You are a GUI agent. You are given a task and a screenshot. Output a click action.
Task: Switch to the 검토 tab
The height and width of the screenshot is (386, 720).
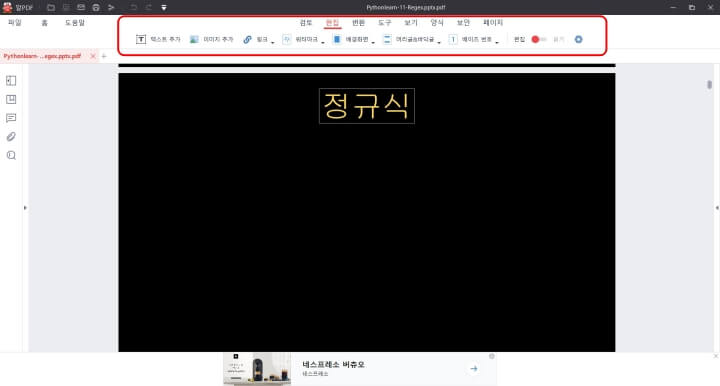(306, 22)
